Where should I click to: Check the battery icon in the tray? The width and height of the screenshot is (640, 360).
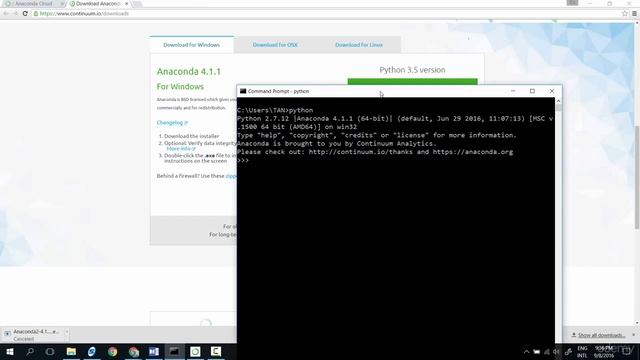pyautogui.click(x=537, y=352)
